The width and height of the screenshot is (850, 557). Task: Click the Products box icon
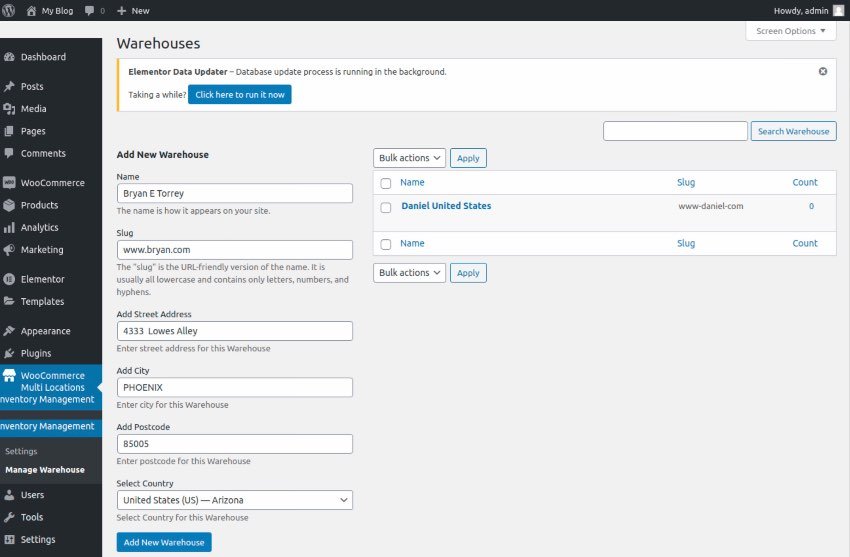(x=9, y=205)
